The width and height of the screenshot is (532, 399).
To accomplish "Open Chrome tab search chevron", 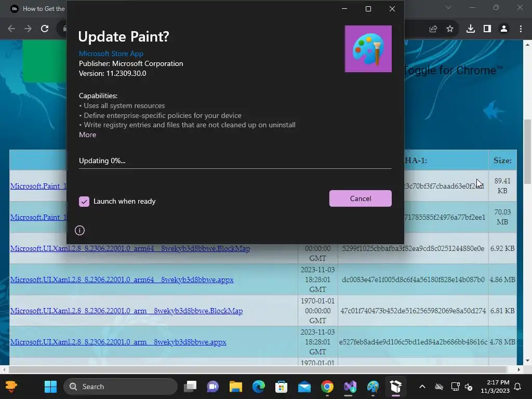I will (448, 7).
